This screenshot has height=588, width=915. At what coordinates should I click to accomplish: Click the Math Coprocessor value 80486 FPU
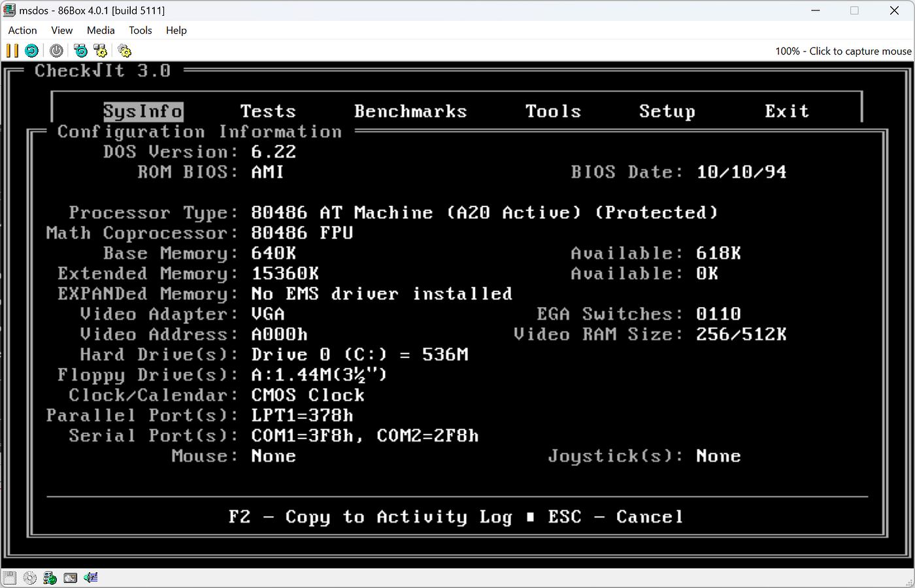pos(302,233)
